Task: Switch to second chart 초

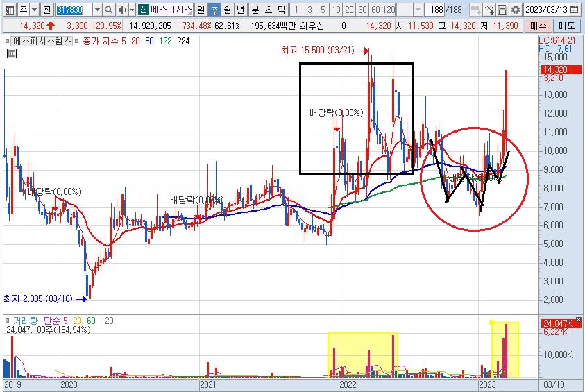Action: (x=269, y=10)
